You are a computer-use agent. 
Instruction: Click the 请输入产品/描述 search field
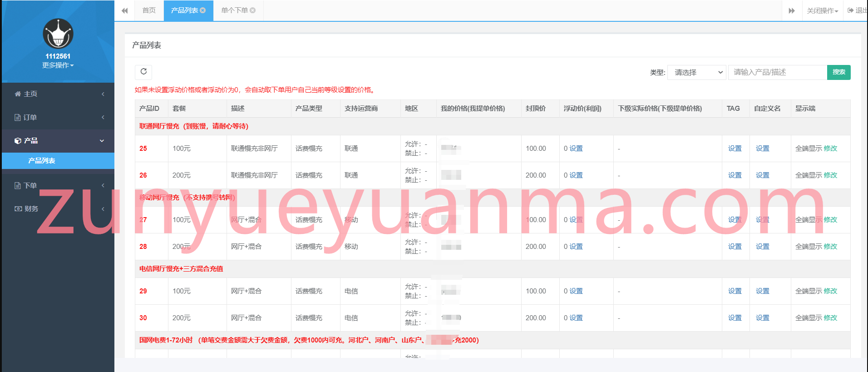[x=777, y=72]
